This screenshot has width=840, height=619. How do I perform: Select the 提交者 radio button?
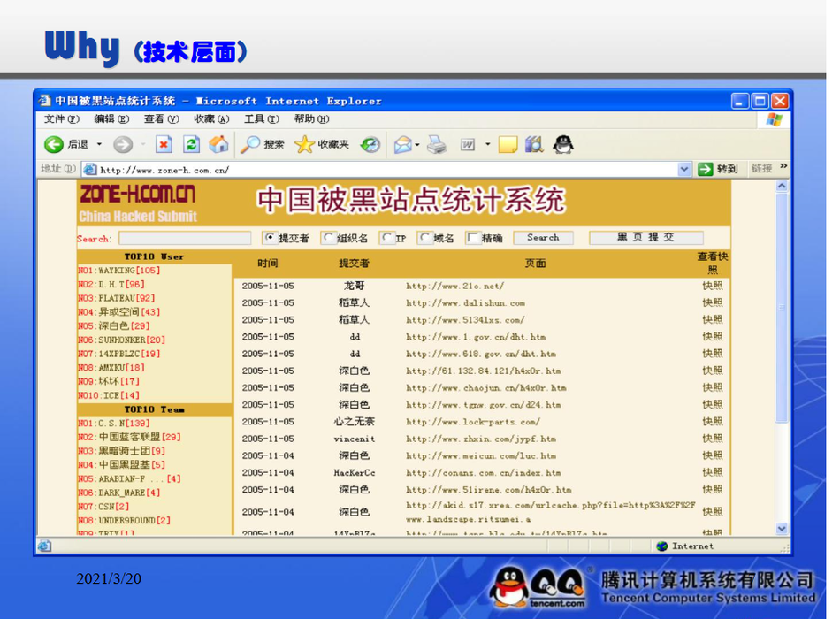click(x=271, y=238)
